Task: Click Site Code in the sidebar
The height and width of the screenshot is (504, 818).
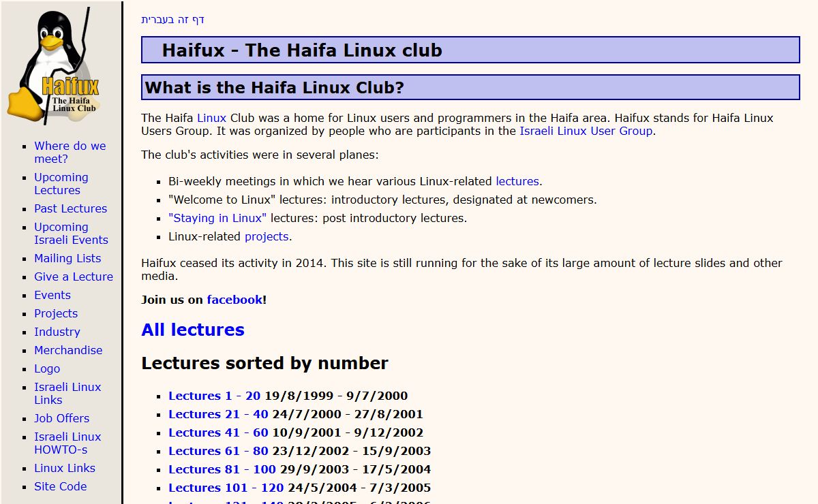Action: click(60, 486)
